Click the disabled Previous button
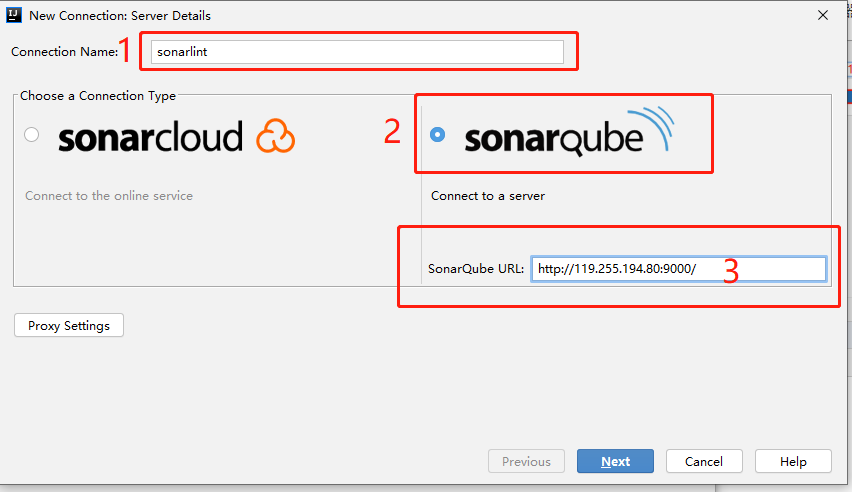The height and width of the screenshot is (492, 852). coord(526,461)
